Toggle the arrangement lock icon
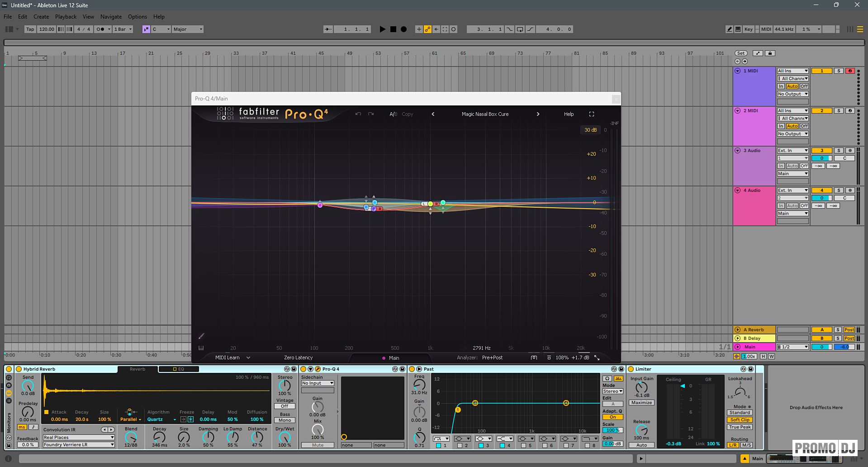Image resolution: width=868 pixels, height=467 pixels. pyautogui.click(x=770, y=53)
